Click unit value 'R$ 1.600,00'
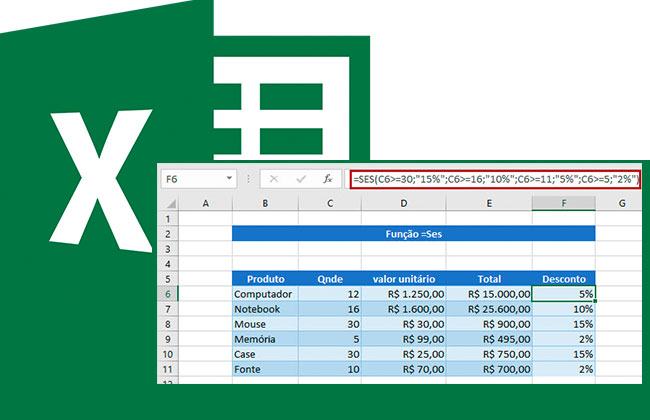 404,309
